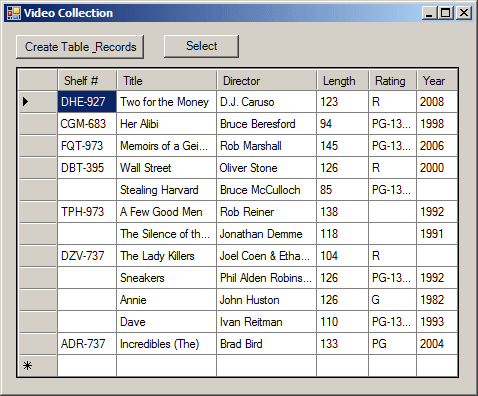Select row header for Incredibles (The)
The height and width of the screenshot is (396, 478).
[38, 344]
